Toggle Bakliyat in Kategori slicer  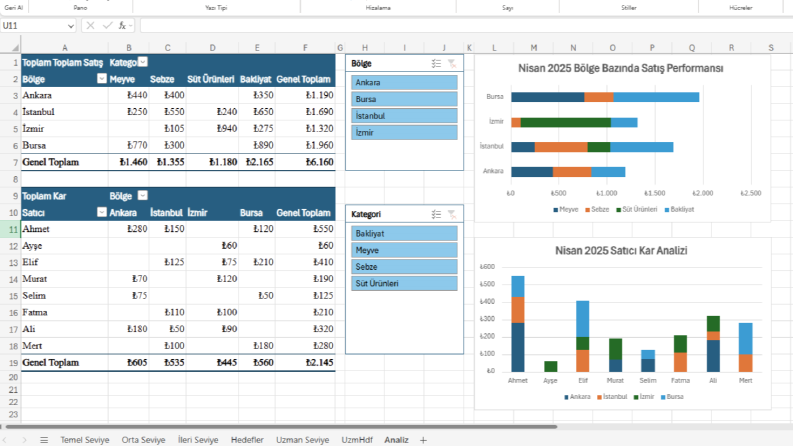pyautogui.click(x=404, y=234)
